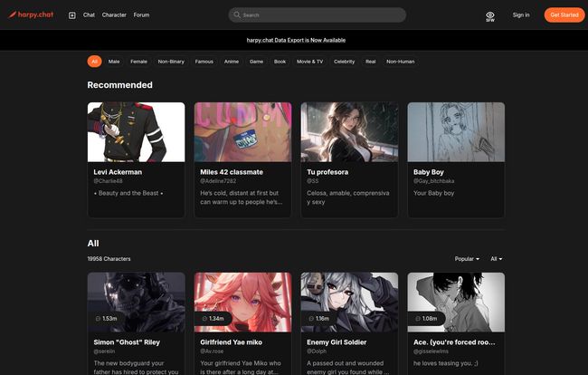Open the Levi Ackerman card image

point(136,132)
